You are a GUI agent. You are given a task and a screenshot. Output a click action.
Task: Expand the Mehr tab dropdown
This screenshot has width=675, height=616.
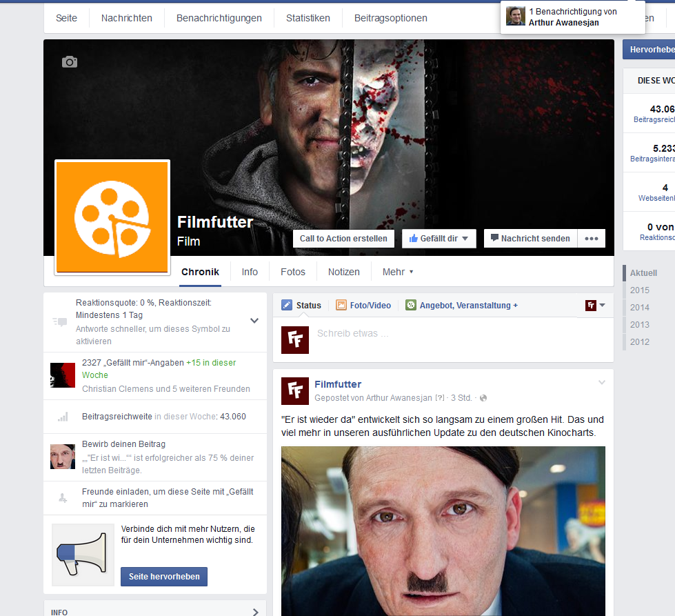398,272
